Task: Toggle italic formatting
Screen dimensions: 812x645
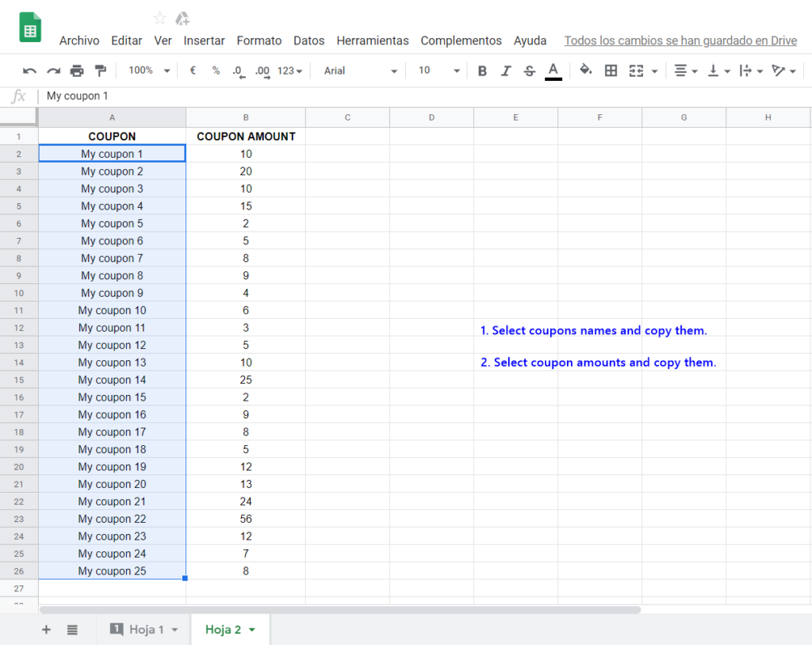Action: point(506,71)
